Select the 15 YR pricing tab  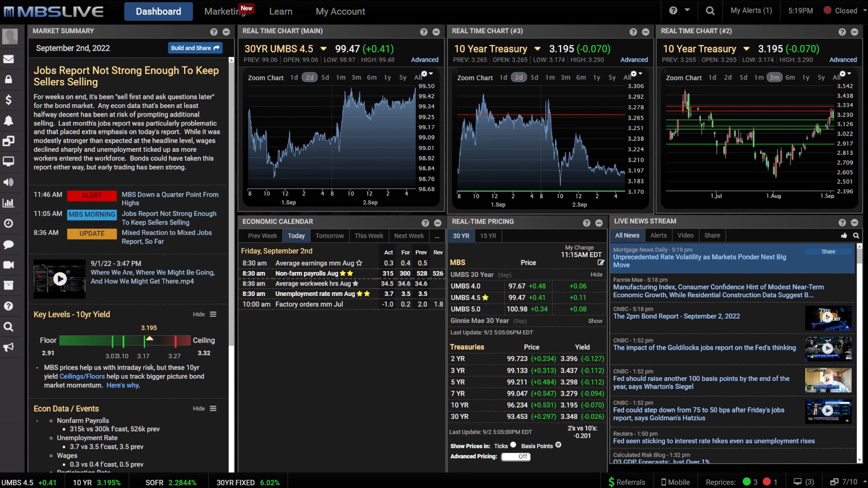point(488,236)
